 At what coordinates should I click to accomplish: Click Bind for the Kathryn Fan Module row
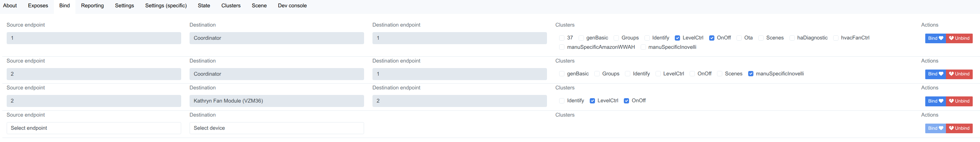click(935, 101)
